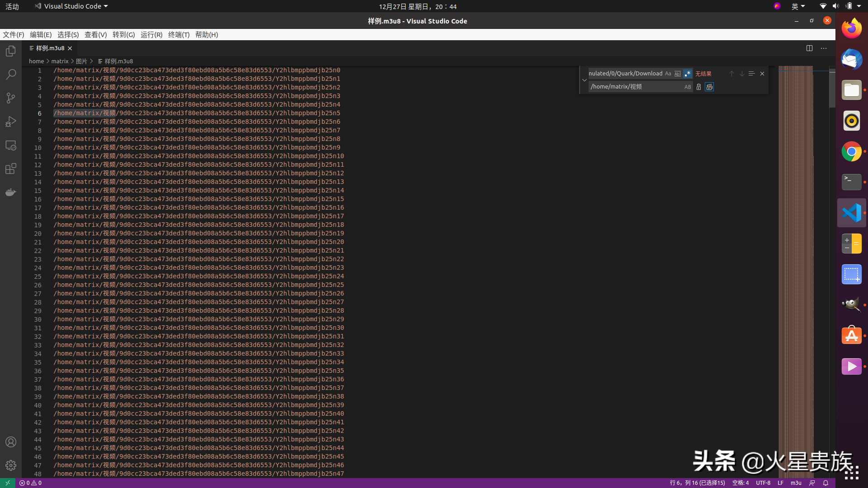Go to previous match arrow in Find

731,74
